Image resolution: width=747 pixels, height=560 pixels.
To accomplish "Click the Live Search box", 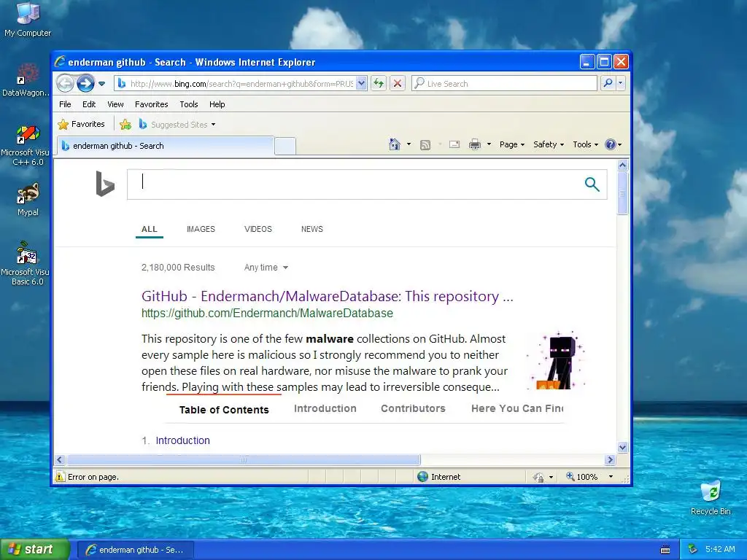I will click(505, 83).
